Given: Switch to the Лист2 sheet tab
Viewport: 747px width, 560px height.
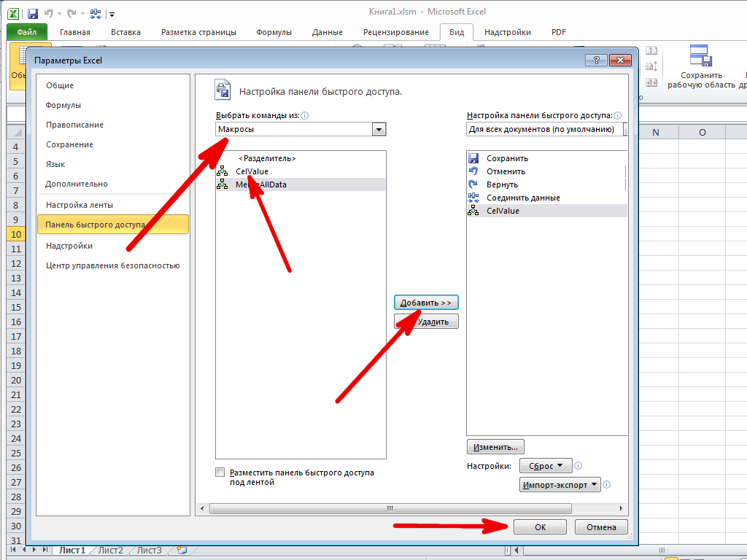Looking at the screenshot, I should (x=111, y=551).
